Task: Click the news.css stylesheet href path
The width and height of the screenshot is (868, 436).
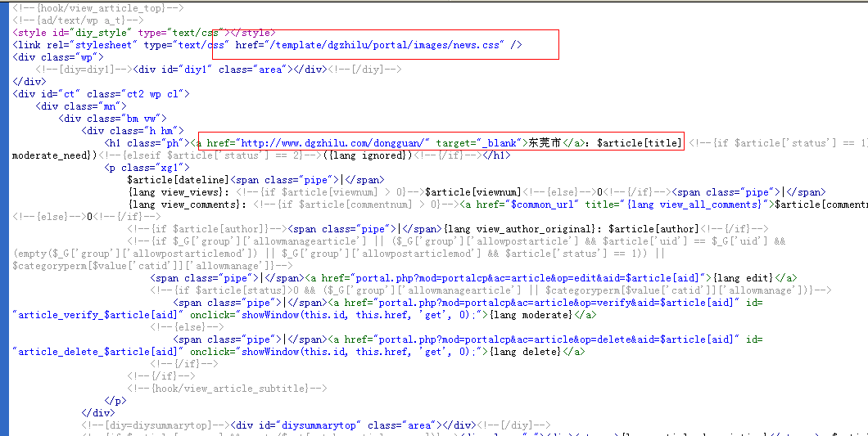Action: [386, 45]
